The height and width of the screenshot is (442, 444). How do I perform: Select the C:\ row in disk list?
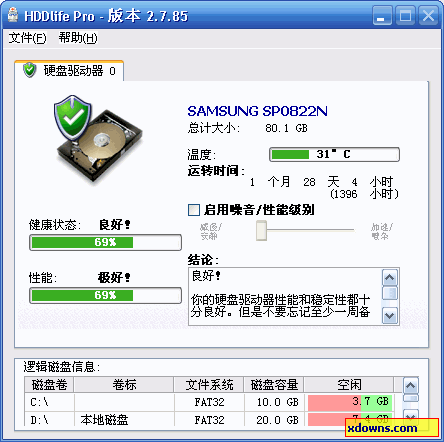pos(209,402)
